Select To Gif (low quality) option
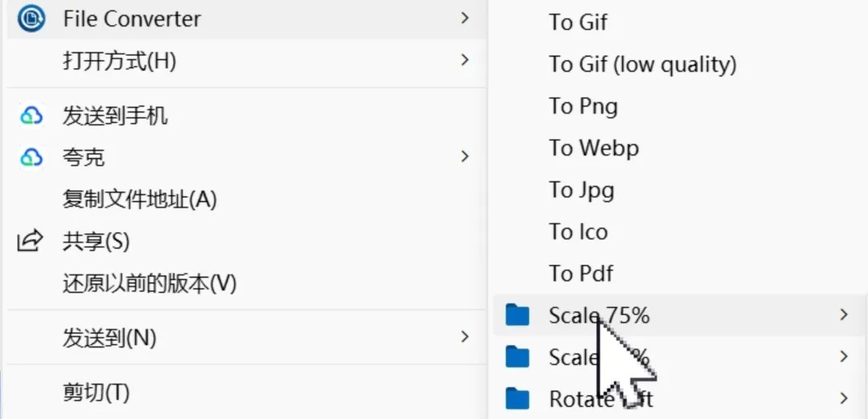Viewport: 868px width, 419px height. coord(643,65)
